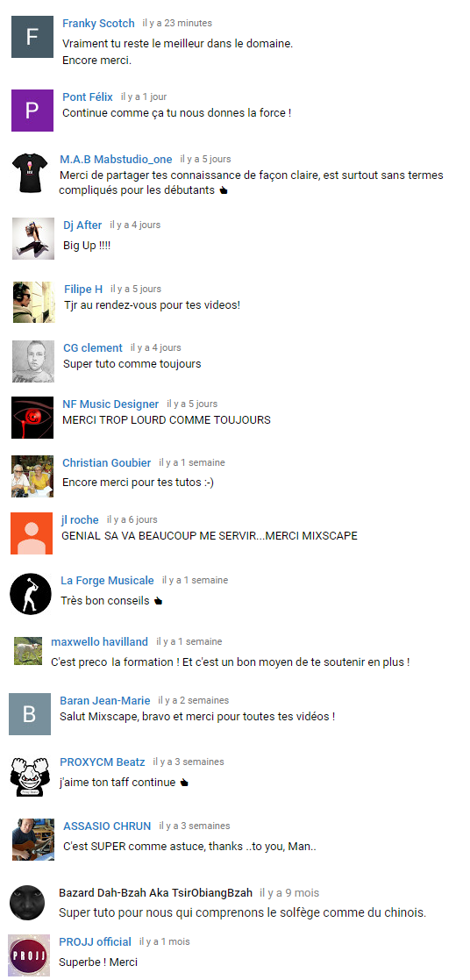Viewport: 470px width, 980px height.
Task: Open Filipe H's channel name link
Action: tap(83, 289)
